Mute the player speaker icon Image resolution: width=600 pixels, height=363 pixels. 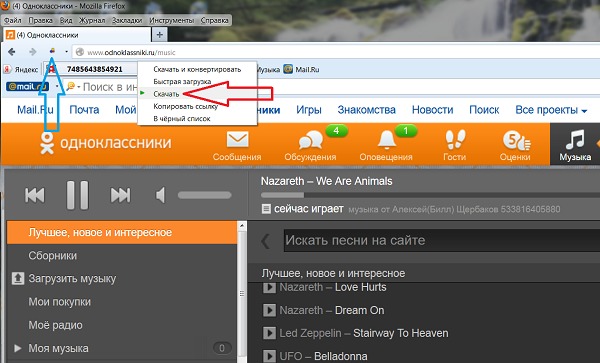(160, 195)
